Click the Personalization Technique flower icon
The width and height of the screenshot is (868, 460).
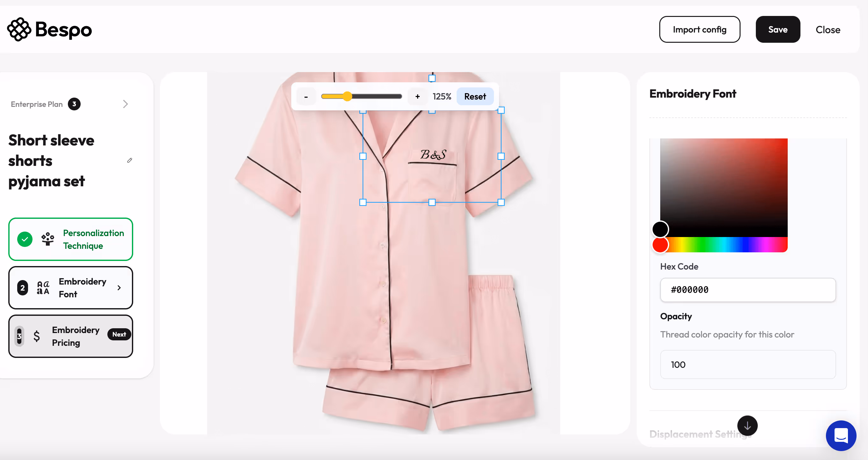(x=47, y=239)
